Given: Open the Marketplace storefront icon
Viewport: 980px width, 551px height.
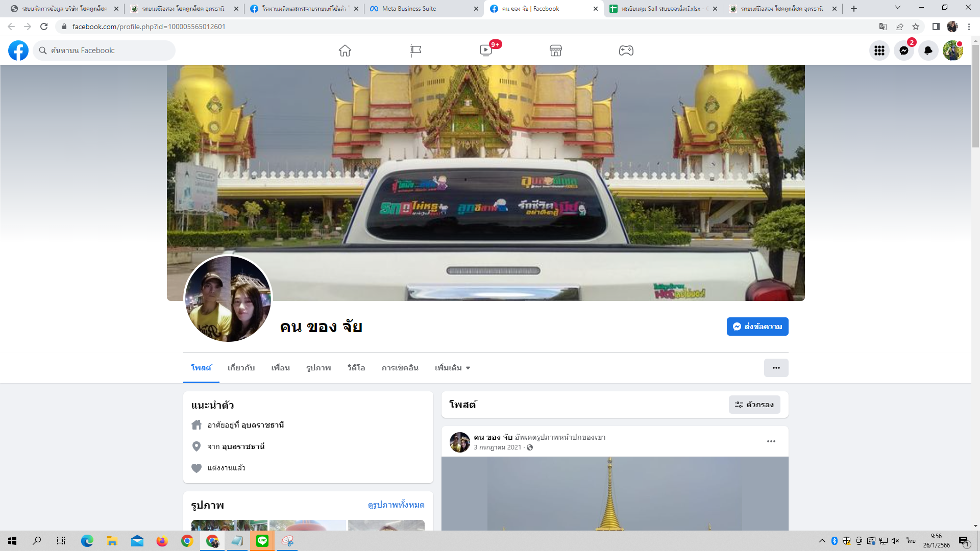Looking at the screenshot, I should point(556,51).
